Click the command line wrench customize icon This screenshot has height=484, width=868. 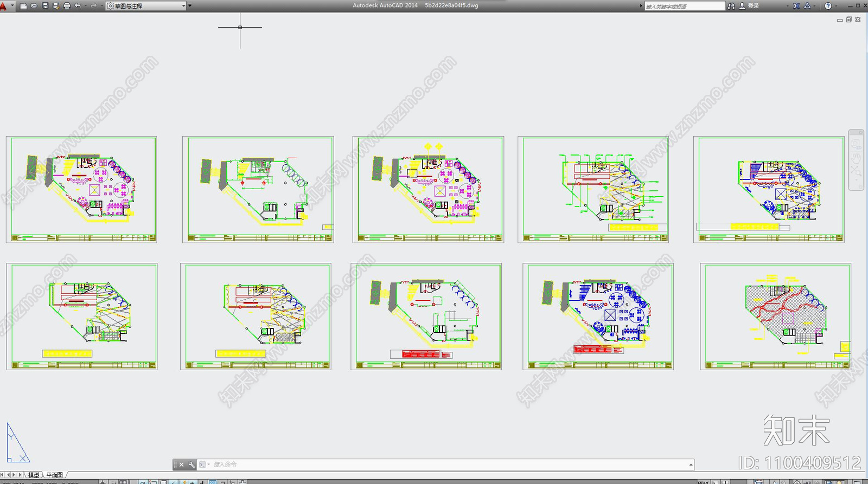[x=192, y=464]
